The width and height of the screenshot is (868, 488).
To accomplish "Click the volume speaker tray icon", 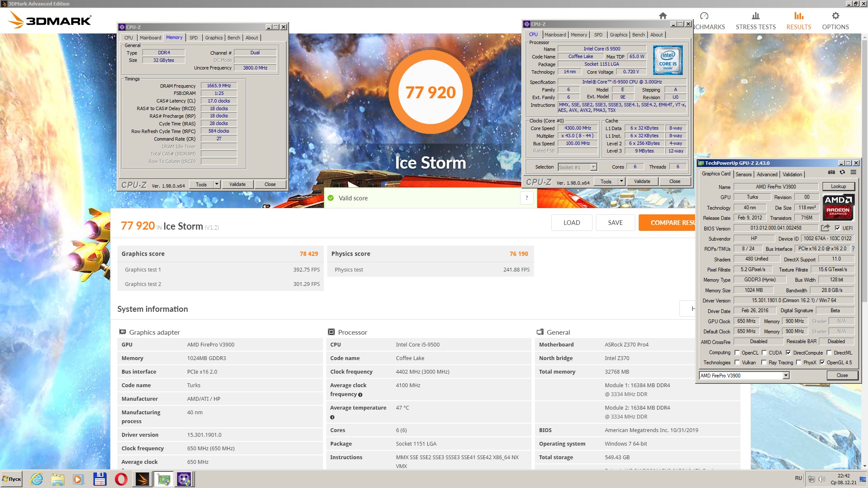I will click(822, 479).
